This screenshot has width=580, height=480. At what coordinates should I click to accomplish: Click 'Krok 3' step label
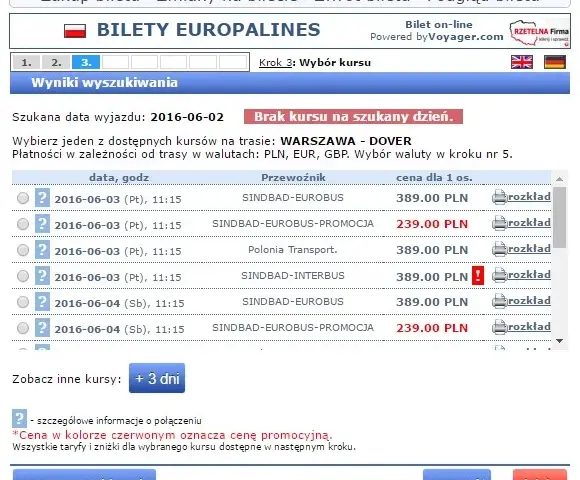pyautogui.click(x=276, y=62)
